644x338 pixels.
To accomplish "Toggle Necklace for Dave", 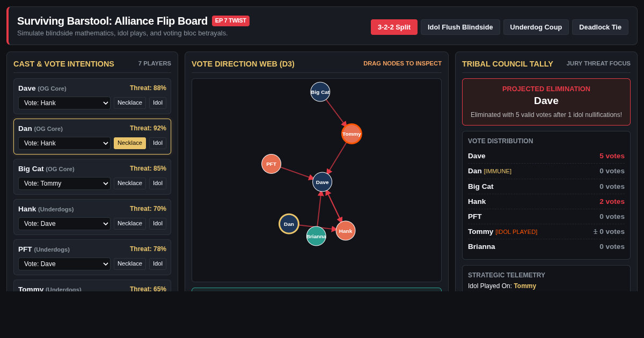I will click(130, 103).
